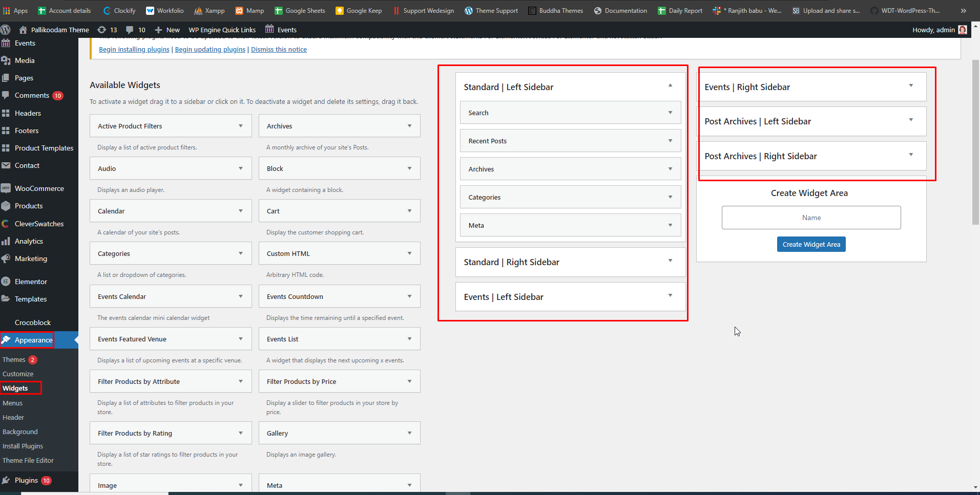Open the Theme File Editor submenu
980x495 pixels.
tap(28, 460)
